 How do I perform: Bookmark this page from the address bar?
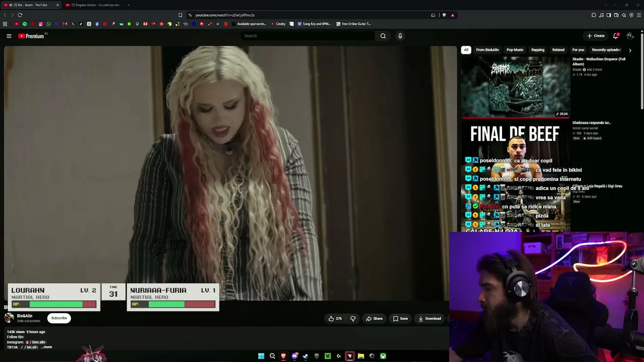coord(180,15)
